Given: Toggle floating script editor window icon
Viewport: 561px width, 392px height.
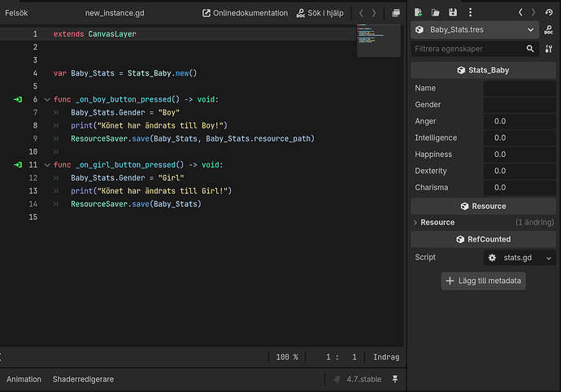Looking at the screenshot, I should 396,13.
